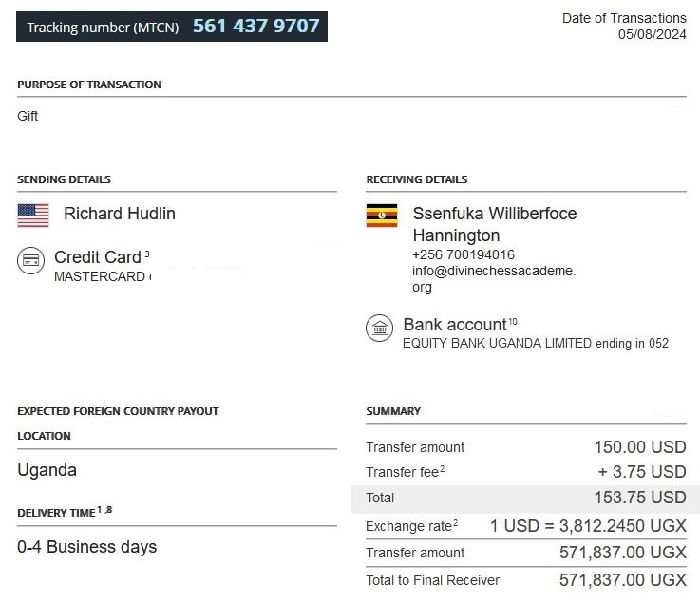Click the footnote beside Delivery Time heading
The width and height of the screenshot is (700, 602).
pyautogui.click(x=104, y=511)
